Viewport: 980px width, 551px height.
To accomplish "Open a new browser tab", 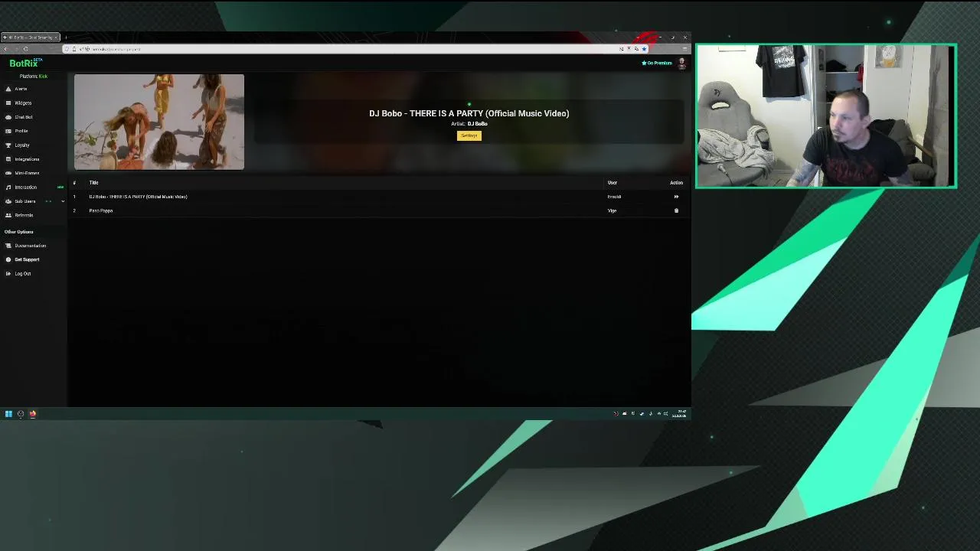I will pyautogui.click(x=66, y=37).
